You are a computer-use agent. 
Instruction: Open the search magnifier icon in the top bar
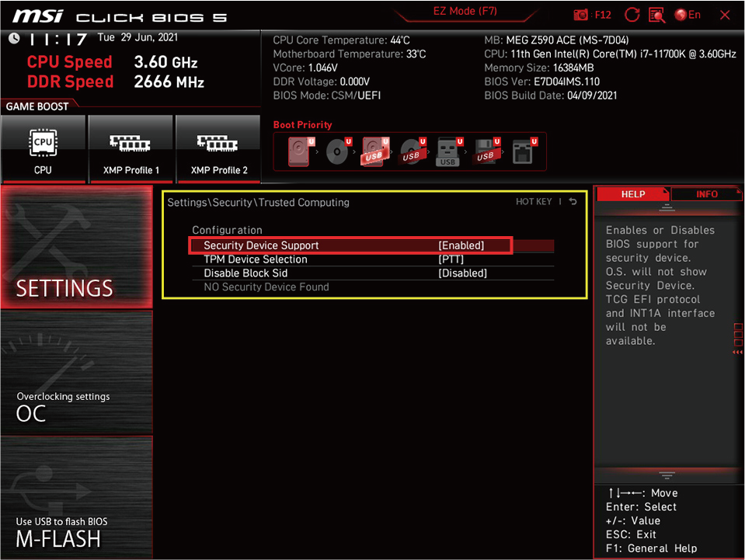pyautogui.click(x=656, y=15)
